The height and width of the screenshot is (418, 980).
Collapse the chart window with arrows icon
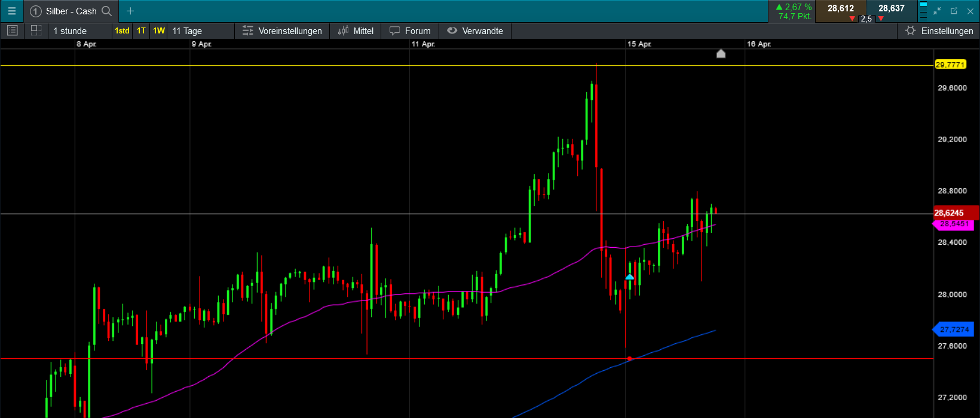tap(937, 11)
